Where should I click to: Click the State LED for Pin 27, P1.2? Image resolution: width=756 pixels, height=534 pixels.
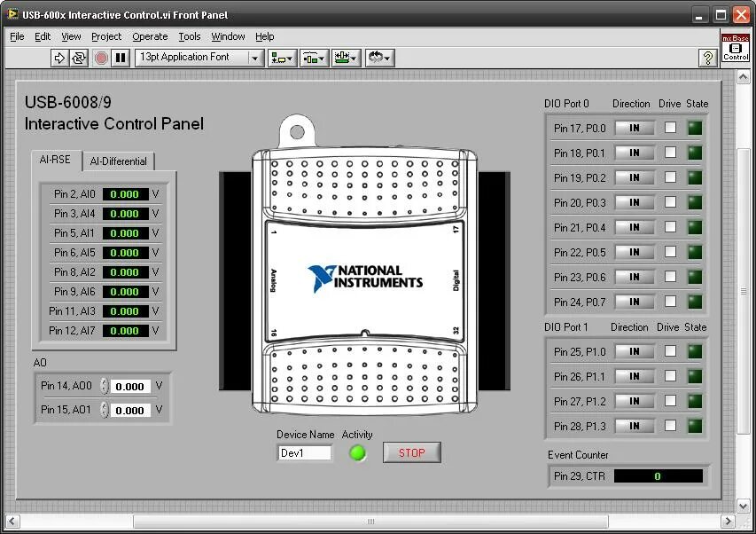point(695,401)
